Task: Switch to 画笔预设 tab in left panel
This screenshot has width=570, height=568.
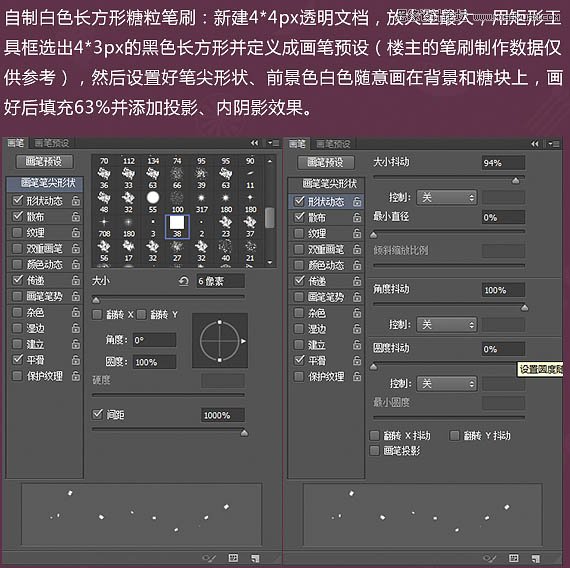Action: (52, 143)
